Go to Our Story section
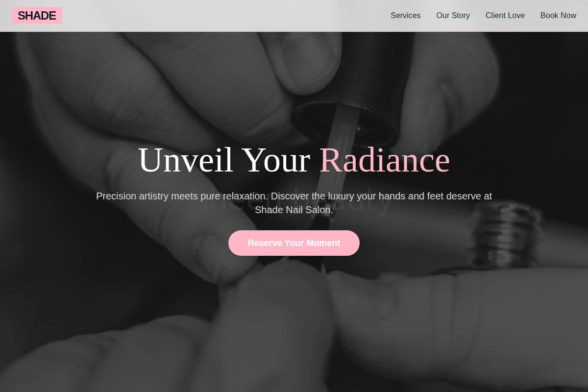The height and width of the screenshot is (392, 588). [453, 16]
